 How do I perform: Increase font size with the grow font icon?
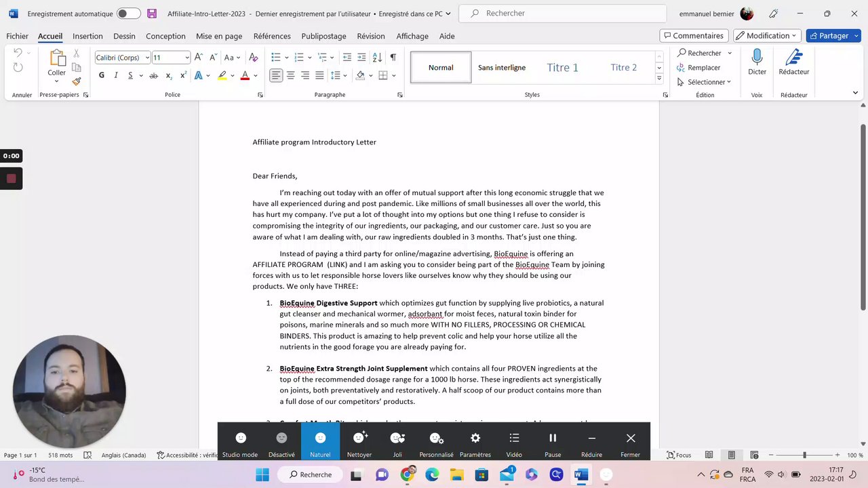[x=199, y=58]
